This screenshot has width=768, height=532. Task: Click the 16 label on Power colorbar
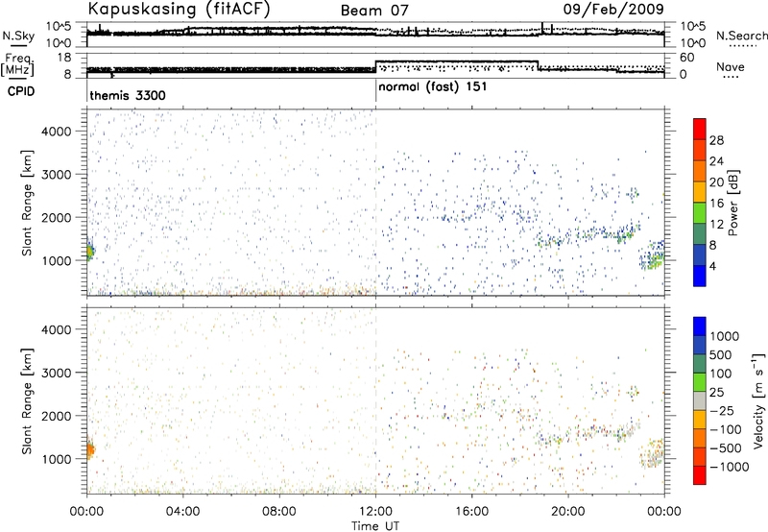tap(716, 204)
